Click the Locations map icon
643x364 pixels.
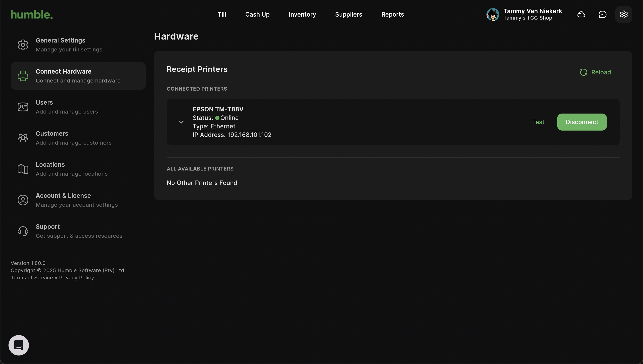23,169
